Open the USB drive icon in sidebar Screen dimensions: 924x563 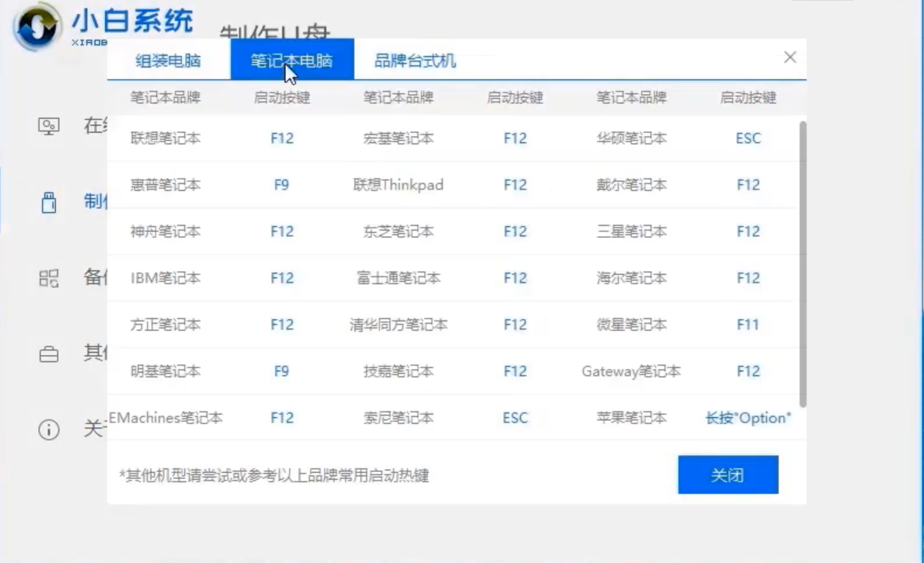[x=49, y=203]
